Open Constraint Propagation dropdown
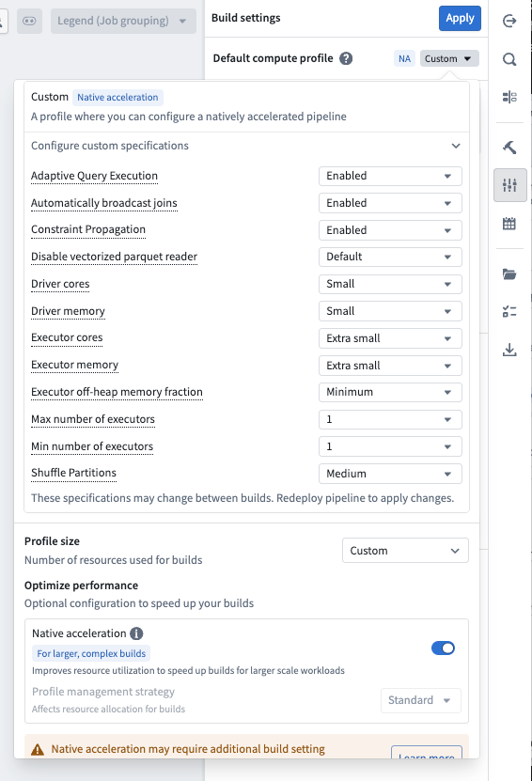The image size is (532, 781). click(x=390, y=230)
